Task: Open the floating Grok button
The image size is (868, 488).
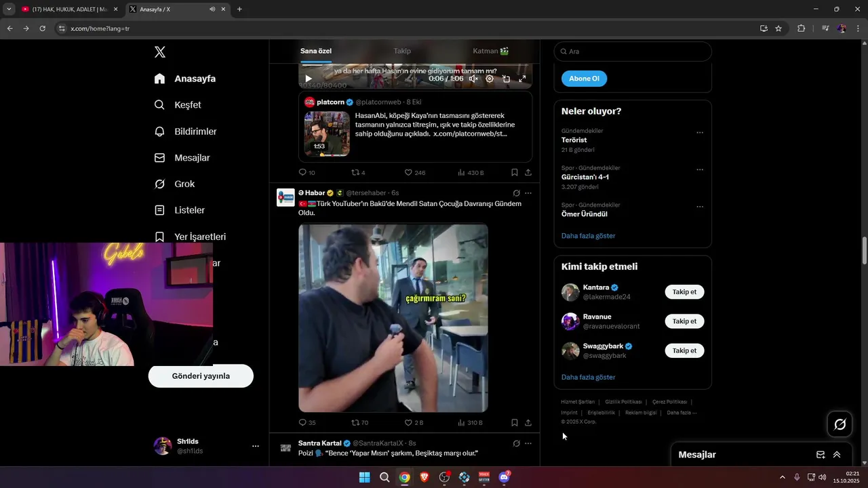Action: [840, 424]
